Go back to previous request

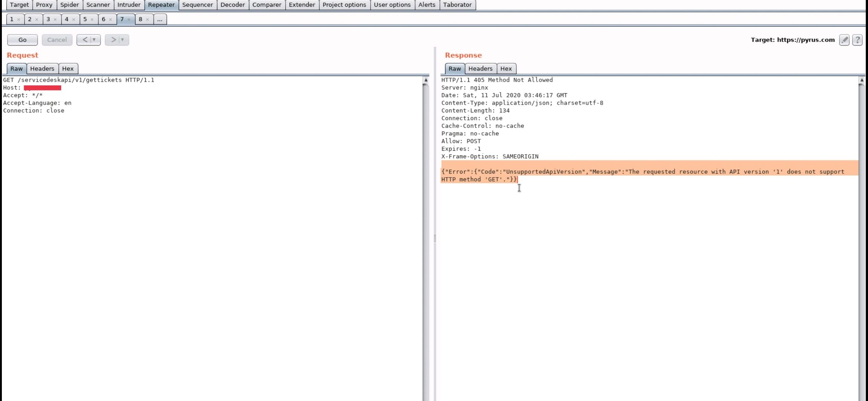[x=85, y=40]
